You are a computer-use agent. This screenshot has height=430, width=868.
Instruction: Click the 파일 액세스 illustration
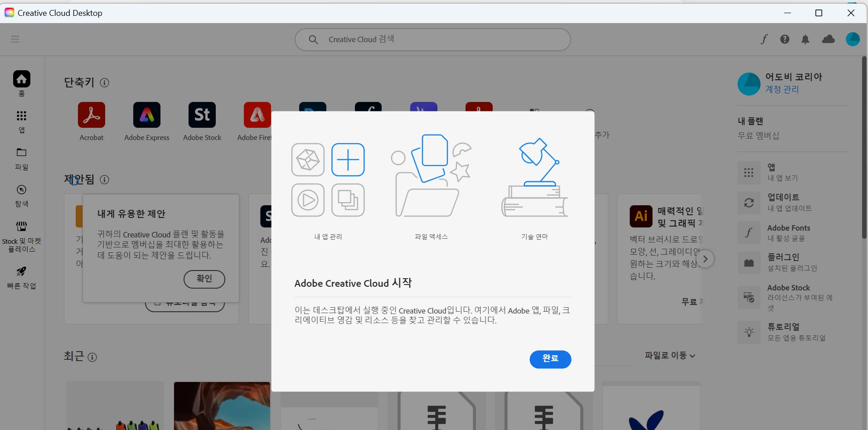coord(432,175)
